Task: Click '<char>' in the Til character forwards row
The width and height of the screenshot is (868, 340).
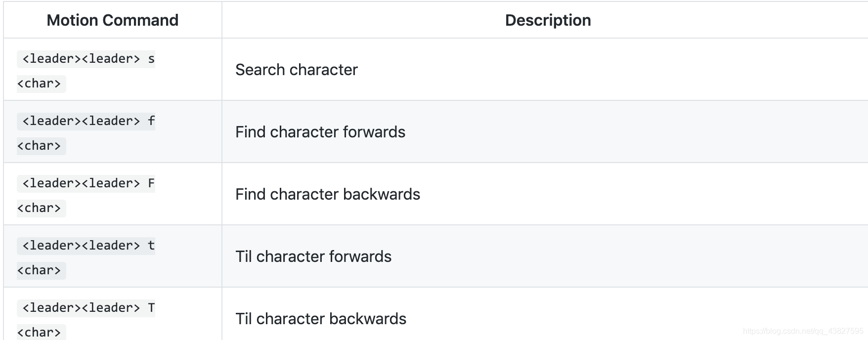Action: tap(39, 270)
